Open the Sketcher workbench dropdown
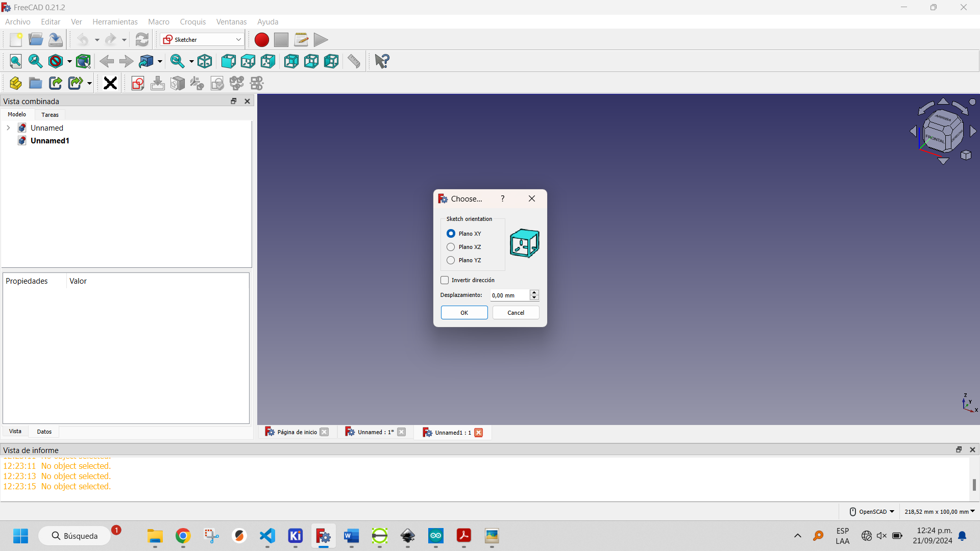980x551 pixels. (202, 40)
